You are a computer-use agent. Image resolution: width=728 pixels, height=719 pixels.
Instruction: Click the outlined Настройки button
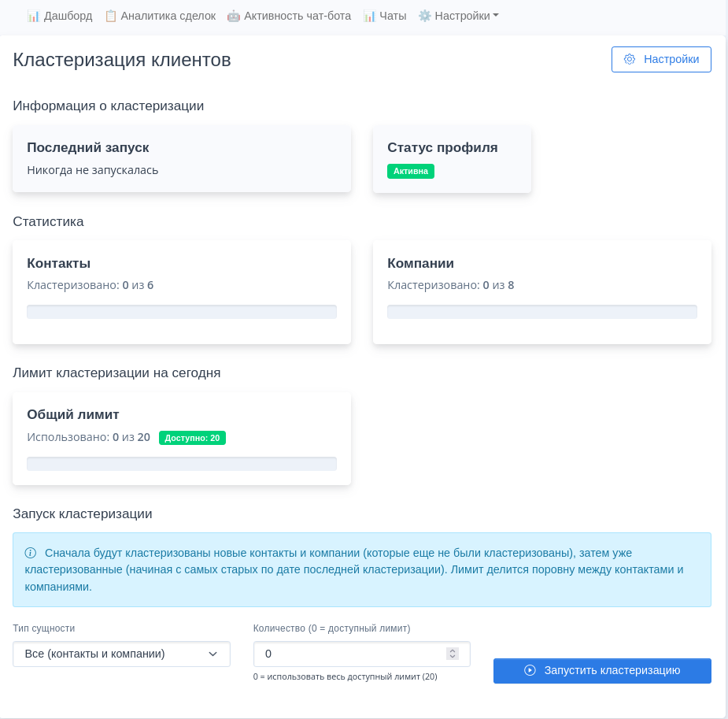point(661,59)
